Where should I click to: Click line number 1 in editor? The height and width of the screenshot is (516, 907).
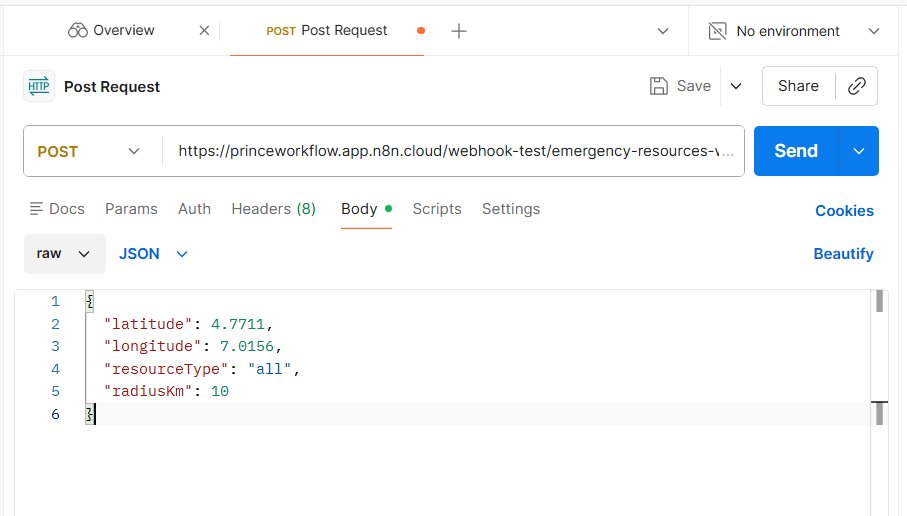56,301
